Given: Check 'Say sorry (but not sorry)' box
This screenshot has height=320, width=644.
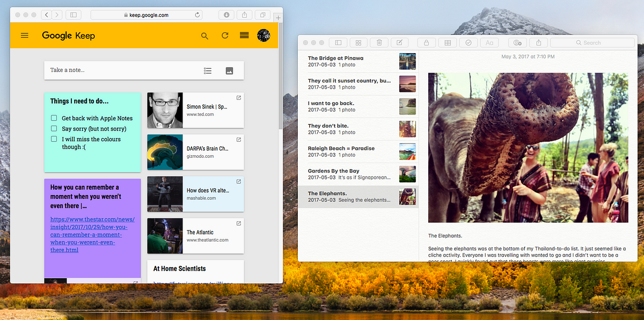Looking at the screenshot, I should [54, 128].
